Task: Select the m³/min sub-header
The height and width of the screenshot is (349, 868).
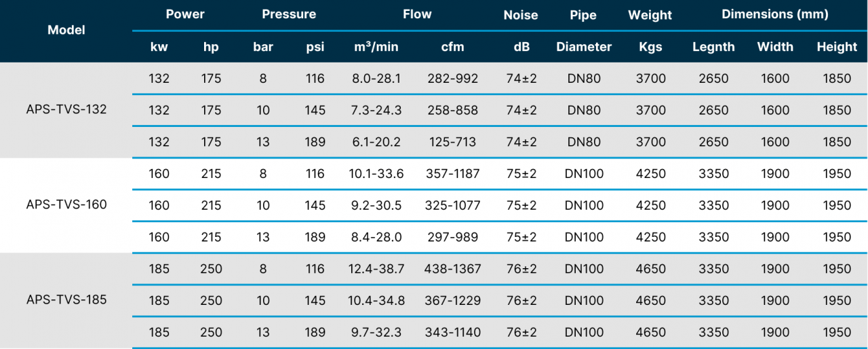Action: click(x=376, y=47)
